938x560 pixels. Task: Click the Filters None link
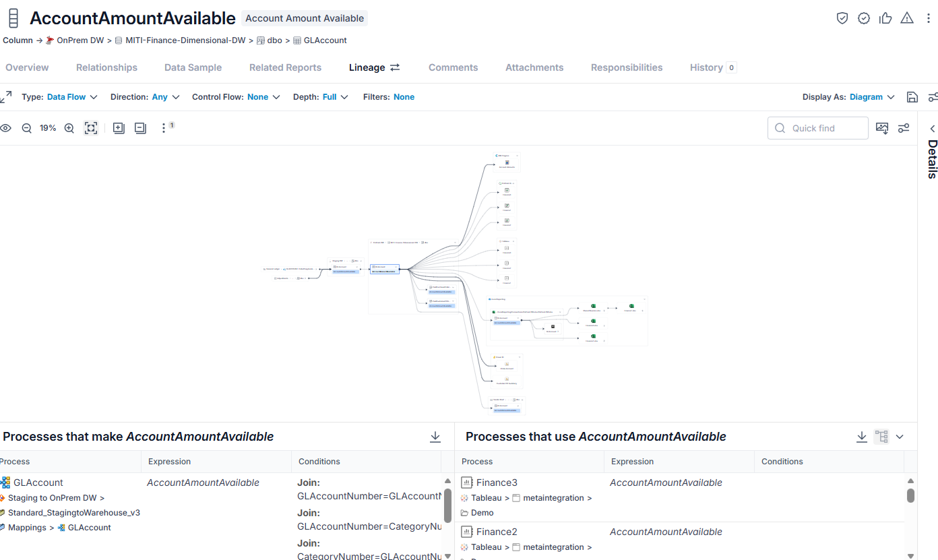404,97
